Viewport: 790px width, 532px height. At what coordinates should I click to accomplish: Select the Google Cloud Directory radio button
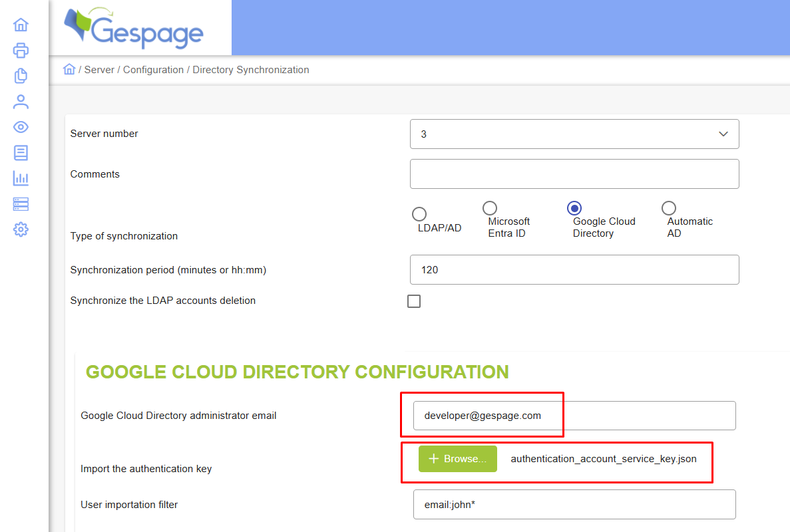tap(574, 208)
